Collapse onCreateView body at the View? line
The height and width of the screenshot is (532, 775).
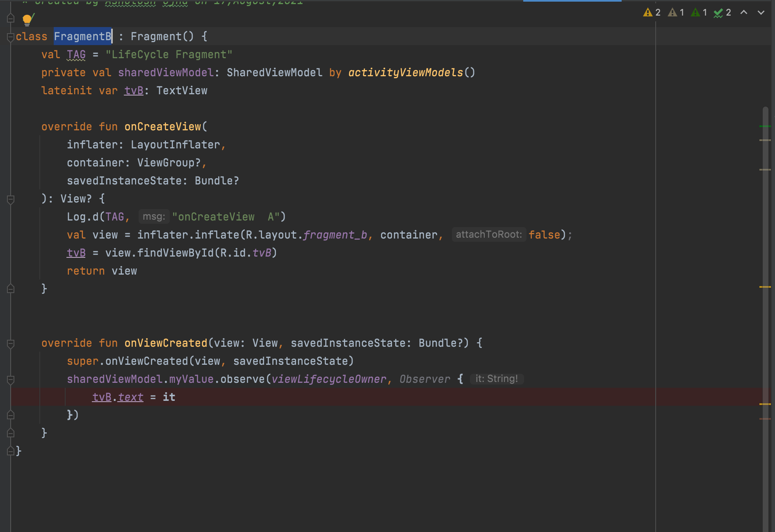tap(11, 199)
